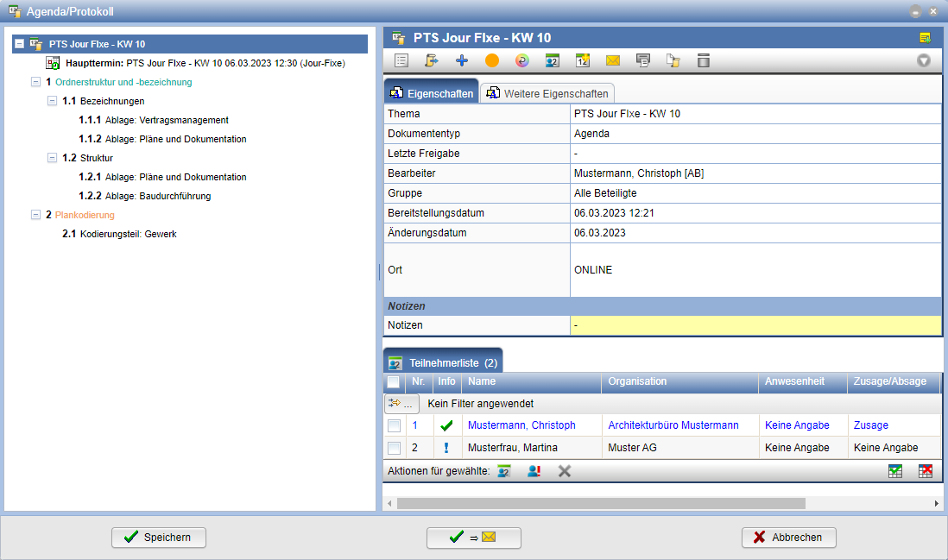Tick the checkbox for Mustermann, Christoph

point(394,425)
